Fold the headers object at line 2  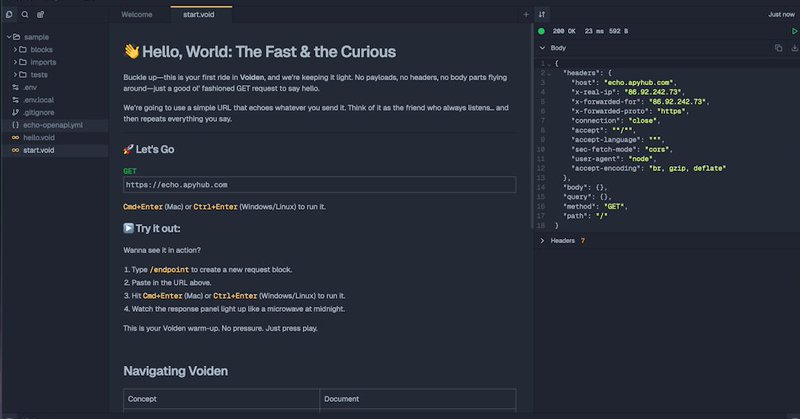549,73
